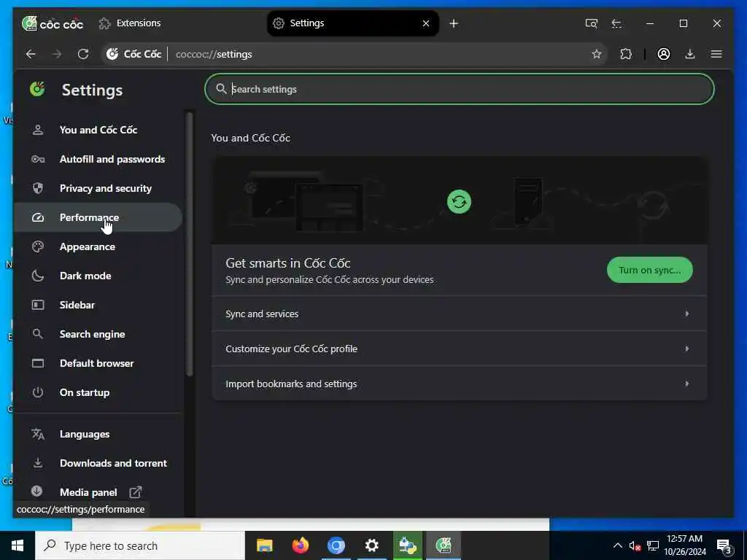Show hidden system tray icons
The width and height of the screenshot is (747, 560).
point(617,545)
